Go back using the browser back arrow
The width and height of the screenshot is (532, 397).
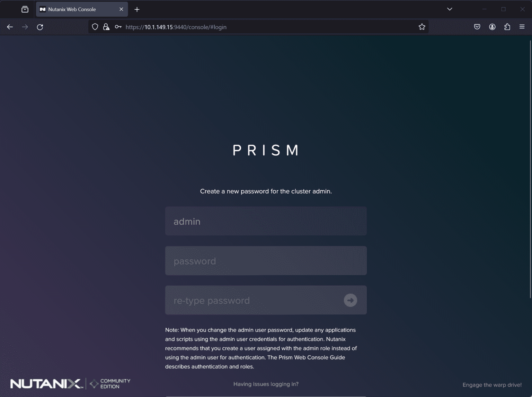pos(10,27)
